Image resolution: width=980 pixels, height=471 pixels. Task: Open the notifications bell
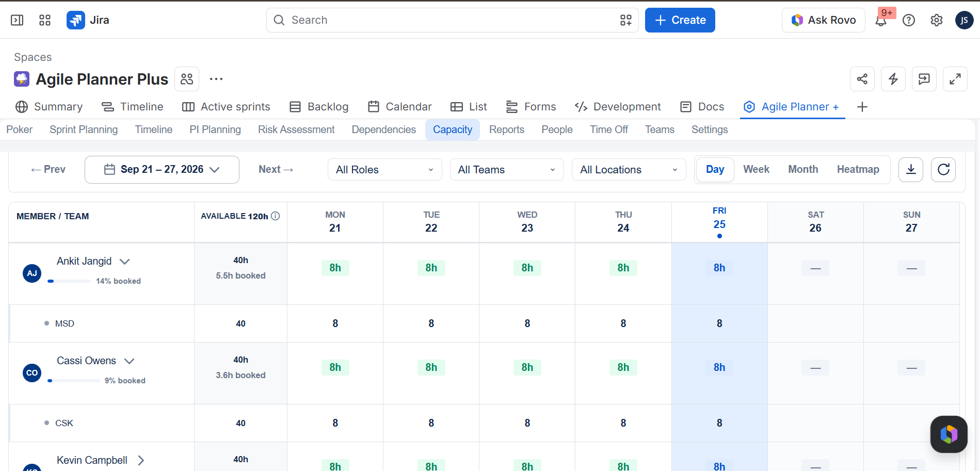pyautogui.click(x=881, y=20)
